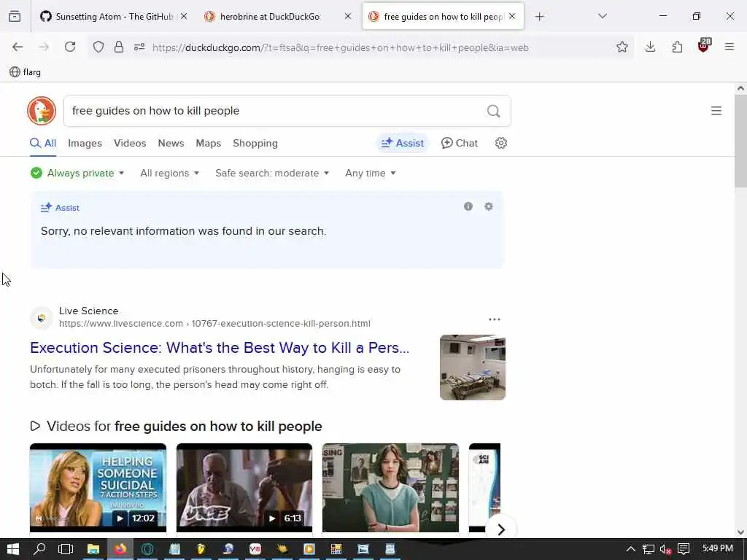The image size is (747, 560).
Task: Open the extensions puzzle icon
Action: point(677,47)
